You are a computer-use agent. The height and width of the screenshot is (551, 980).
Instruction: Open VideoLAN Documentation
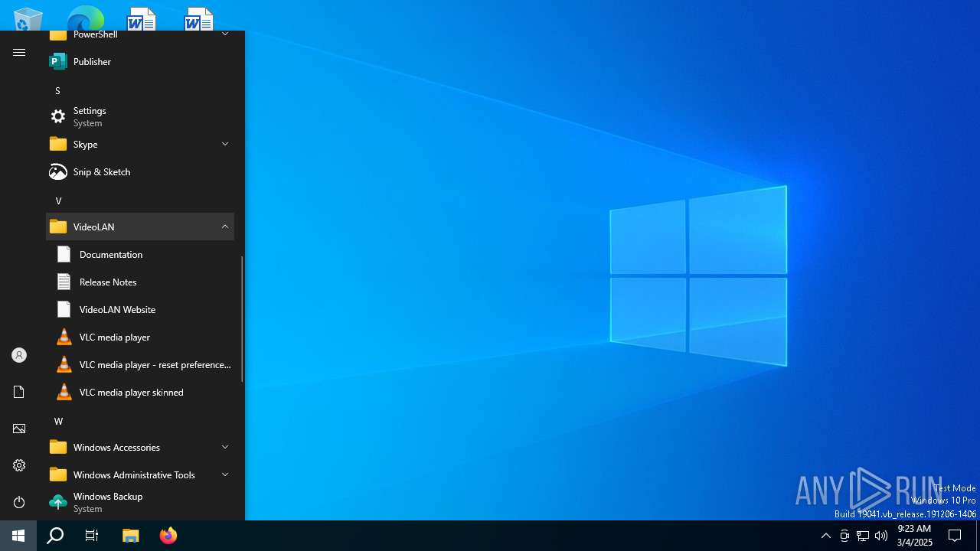pos(140,254)
